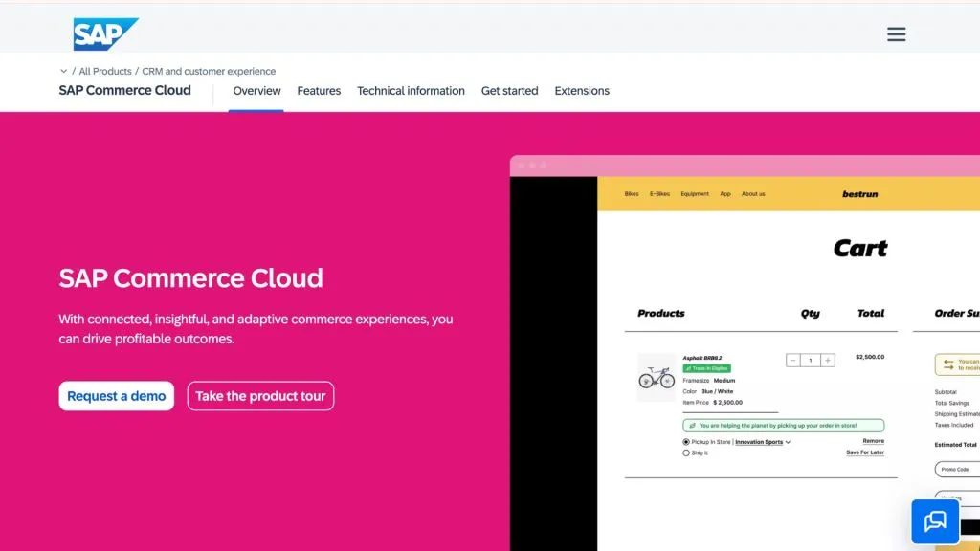Image resolution: width=980 pixels, height=551 pixels.
Task: Click the Request a demo button
Action: pos(116,396)
